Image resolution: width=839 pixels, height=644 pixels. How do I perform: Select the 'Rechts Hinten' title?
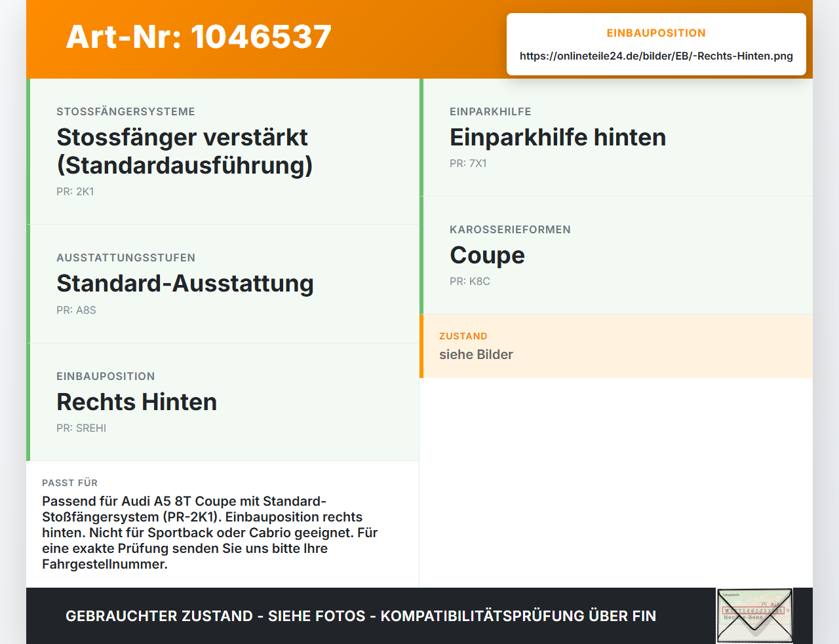(136, 402)
